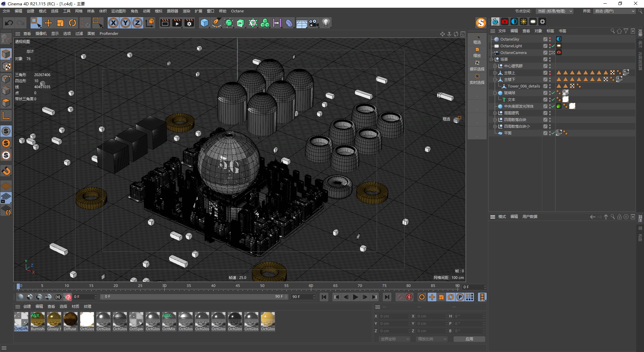Toggle the 平面 enable checkmark
The width and height of the screenshot is (644, 352).
[x=553, y=133]
